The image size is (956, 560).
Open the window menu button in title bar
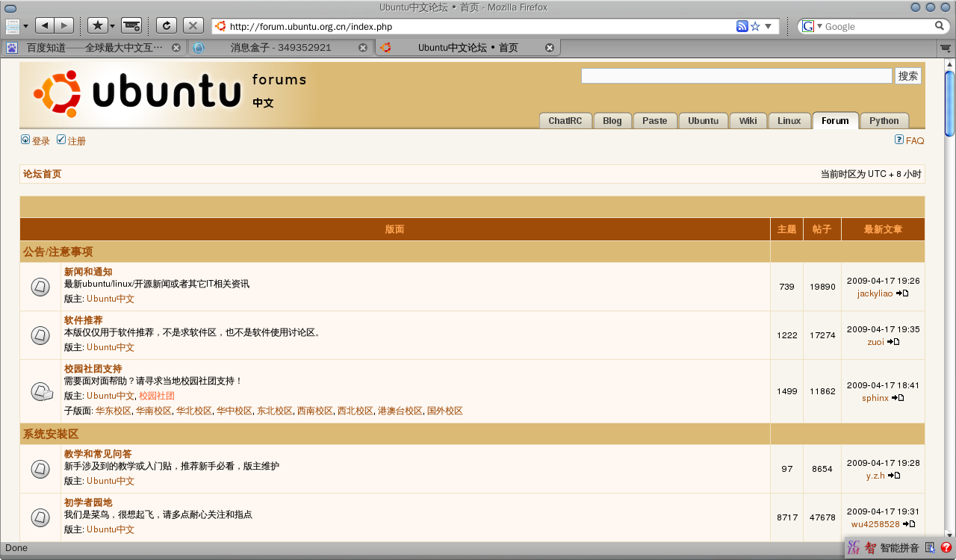(x=10, y=7)
